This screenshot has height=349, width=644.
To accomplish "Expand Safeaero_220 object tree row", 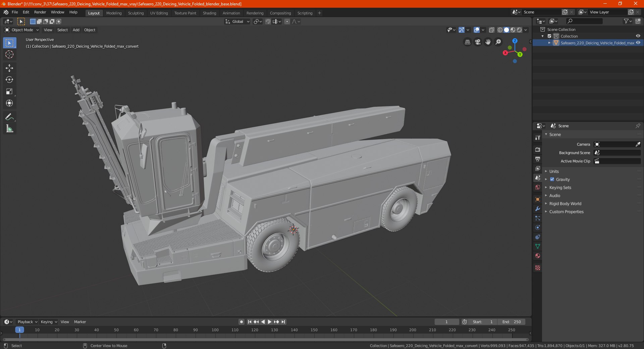I will pos(549,43).
